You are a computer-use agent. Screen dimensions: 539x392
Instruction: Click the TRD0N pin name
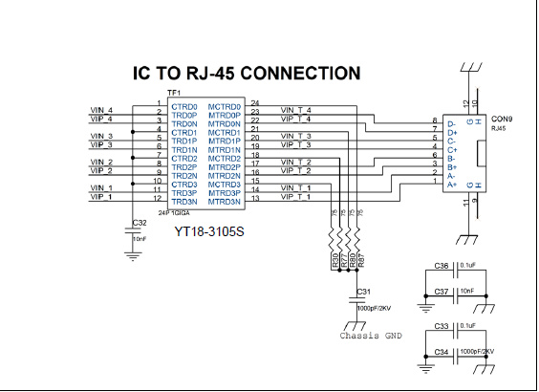[184, 124]
